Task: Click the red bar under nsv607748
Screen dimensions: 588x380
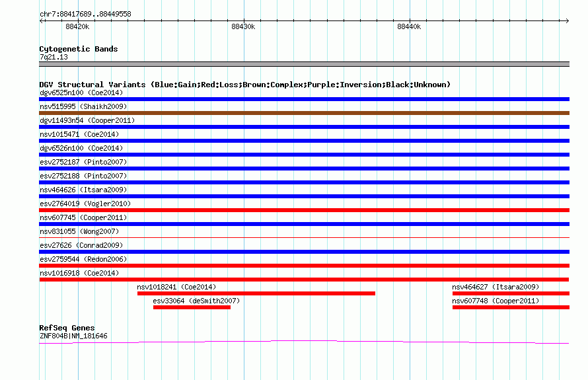Action: click(x=511, y=307)
